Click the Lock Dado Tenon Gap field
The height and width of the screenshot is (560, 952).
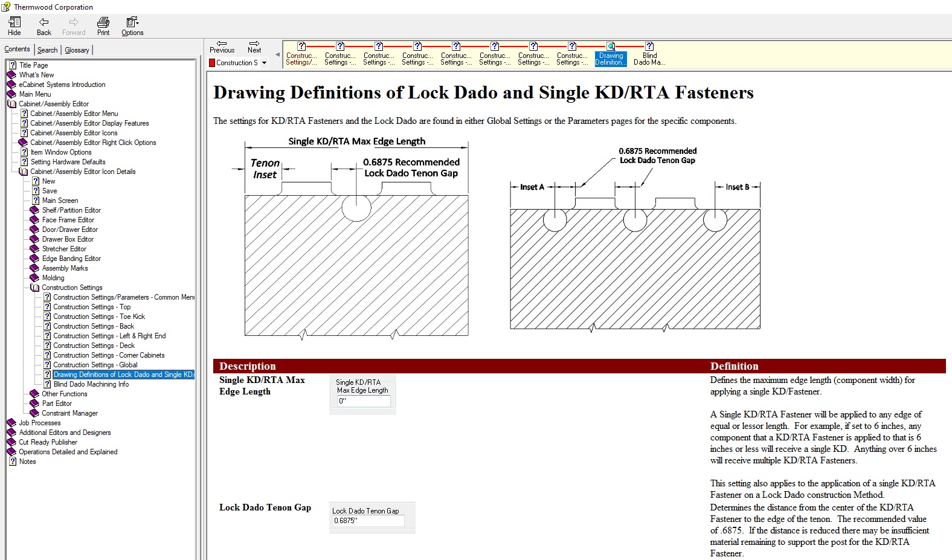point(368,521)
